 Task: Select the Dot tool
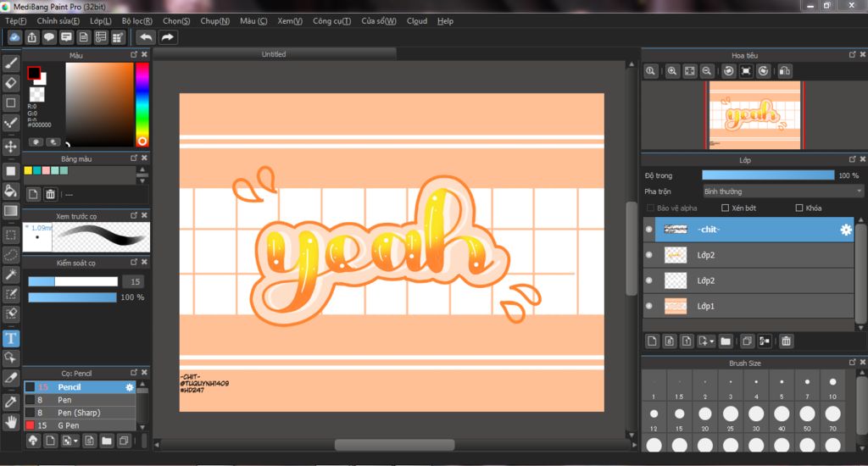coord(10,123)
